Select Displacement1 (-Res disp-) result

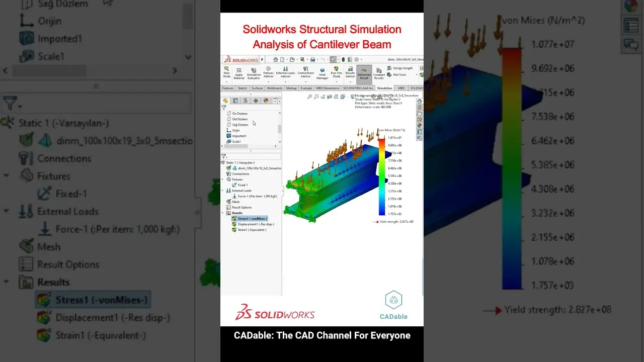tap(256, 224)
